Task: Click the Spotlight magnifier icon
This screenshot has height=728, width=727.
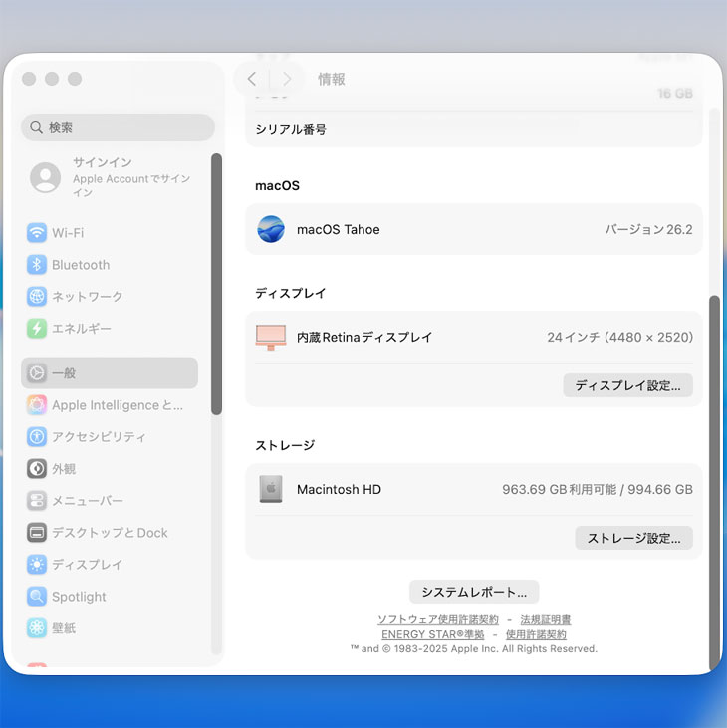Action: [x=37, y=597]
